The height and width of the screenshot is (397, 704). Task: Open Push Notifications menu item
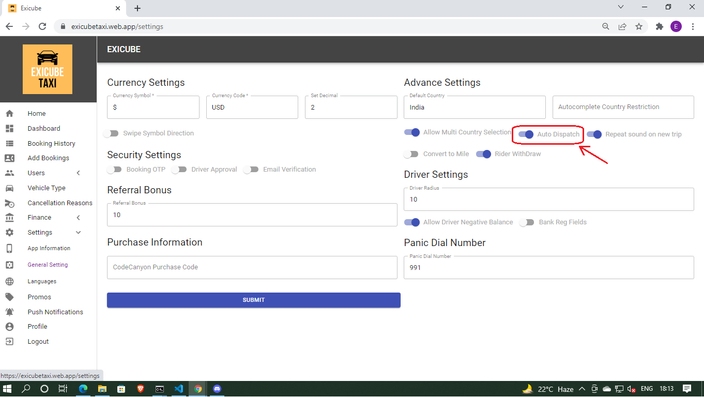(x=55, y=312)
